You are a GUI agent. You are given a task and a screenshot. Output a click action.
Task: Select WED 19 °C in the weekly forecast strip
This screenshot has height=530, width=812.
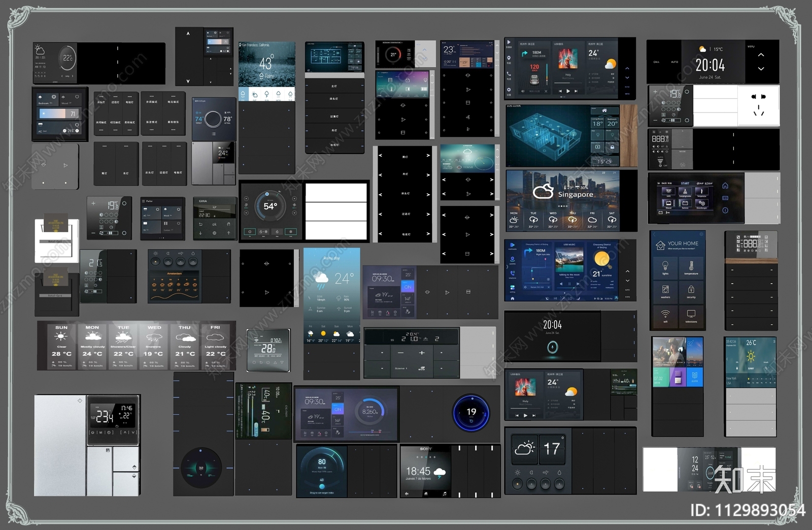pos(154,346)
